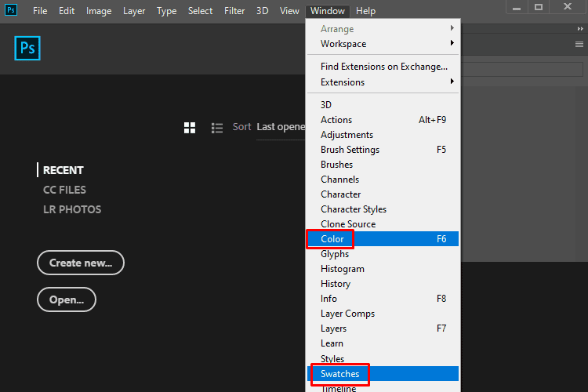Select Find Extensions on Exchange...
The height and width of the screenshot is (392, 588).
[x=383, y=67]
